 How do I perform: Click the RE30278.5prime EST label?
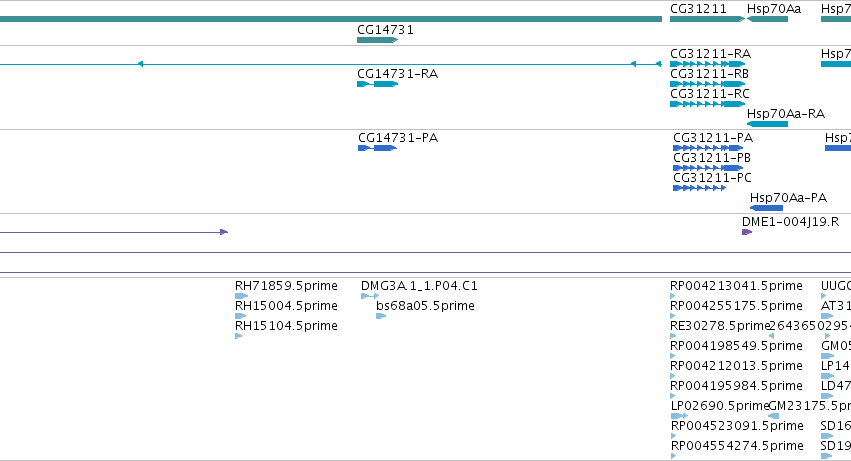point(720,326)
